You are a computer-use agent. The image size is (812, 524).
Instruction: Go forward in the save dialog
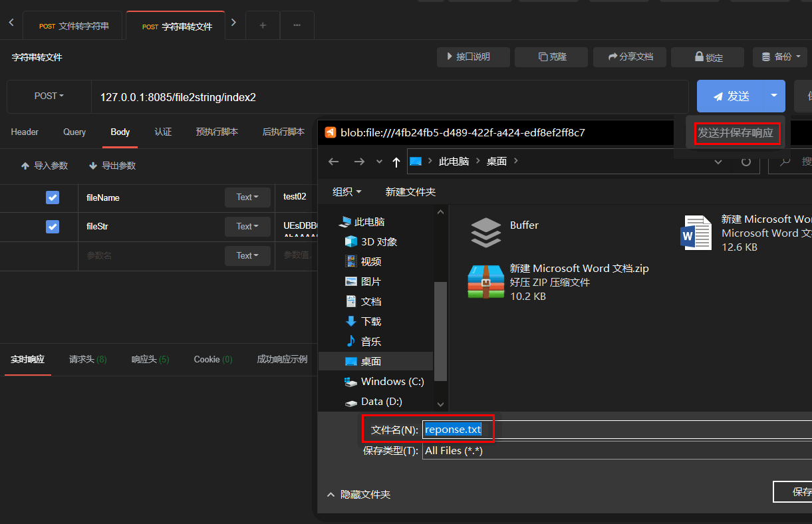(359, 162)
